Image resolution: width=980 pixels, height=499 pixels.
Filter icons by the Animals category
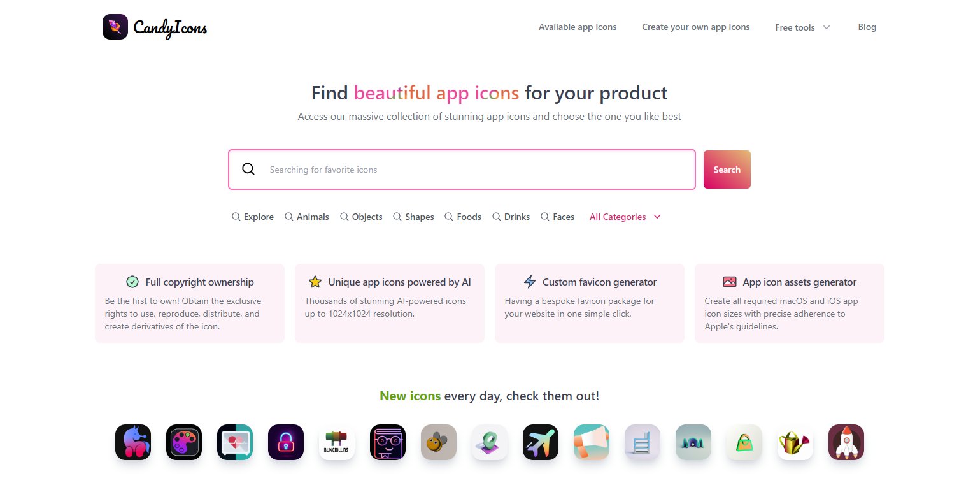(307, 217)
